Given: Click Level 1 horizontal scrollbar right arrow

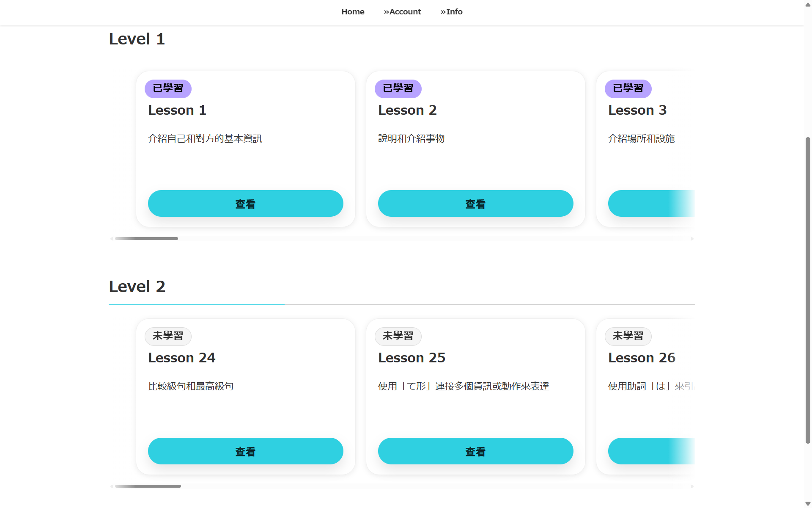Looking at the screenshot, I should (692, 239).
